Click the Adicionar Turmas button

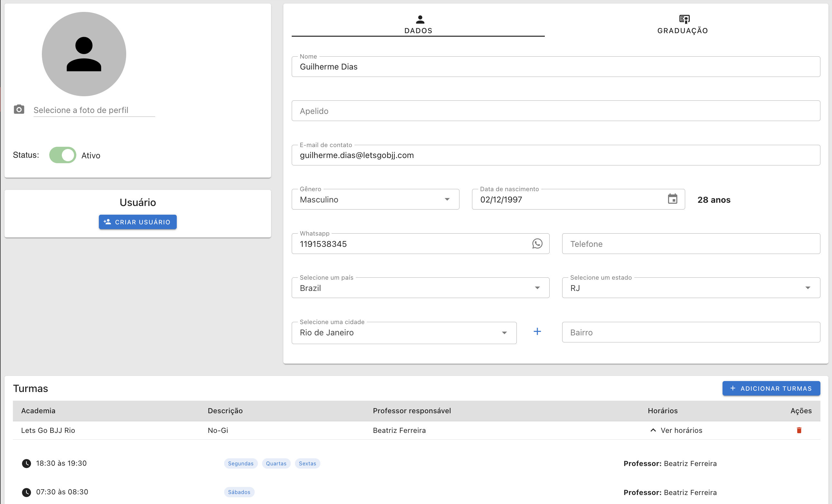[771, 388]
